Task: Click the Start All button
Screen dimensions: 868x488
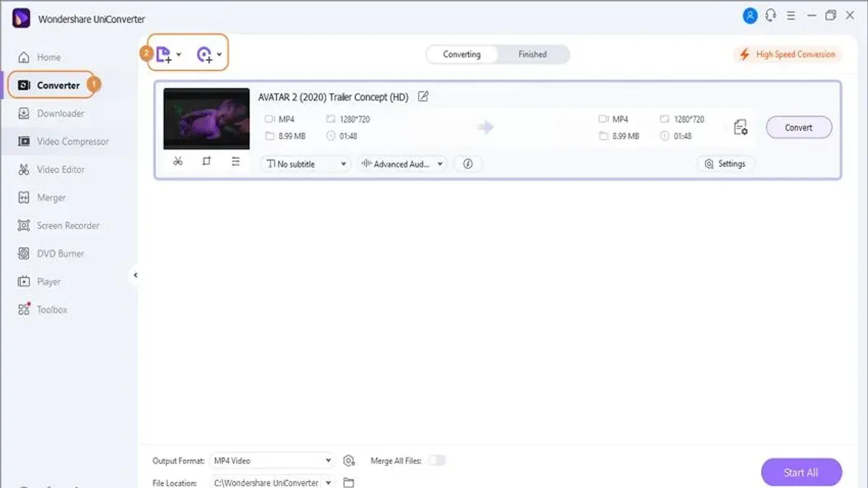Action: point(801,472)
